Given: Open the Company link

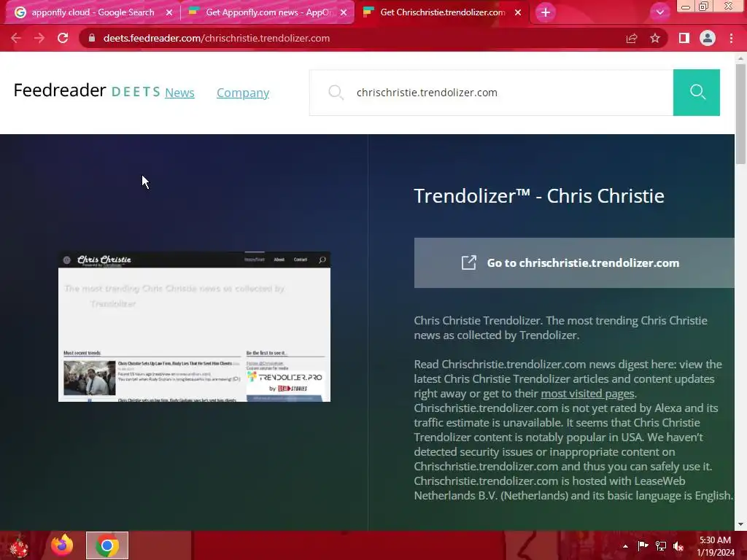Looking at the screenshot, I should click(x=243, y=93).
